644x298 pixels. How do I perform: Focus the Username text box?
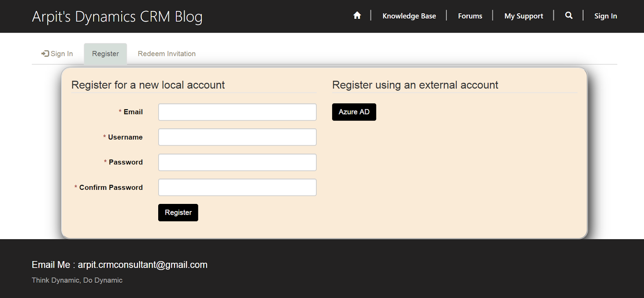click(237, 137)
